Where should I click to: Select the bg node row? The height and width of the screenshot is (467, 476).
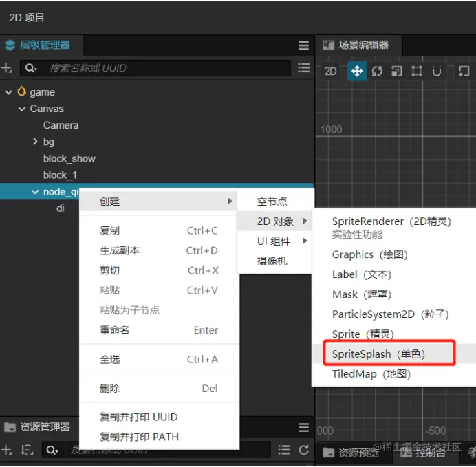click(x=157, y=142)
